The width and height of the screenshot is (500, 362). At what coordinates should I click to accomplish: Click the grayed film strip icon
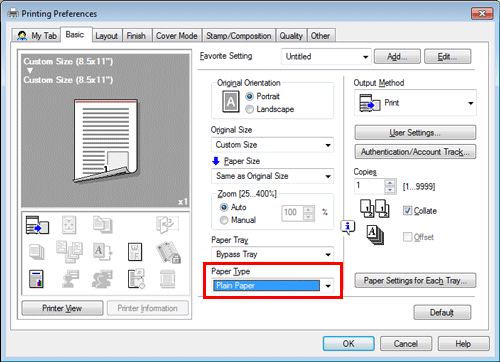coord(167,279)
